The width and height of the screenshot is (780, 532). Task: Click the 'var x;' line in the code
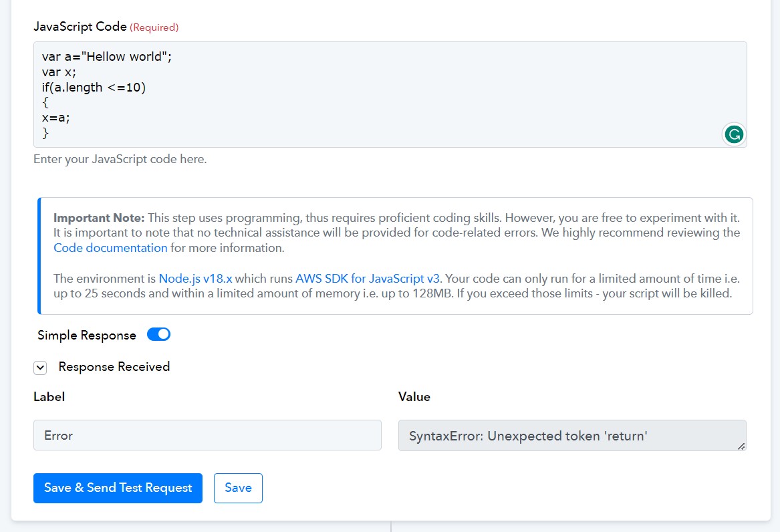[x=59, y=72]
